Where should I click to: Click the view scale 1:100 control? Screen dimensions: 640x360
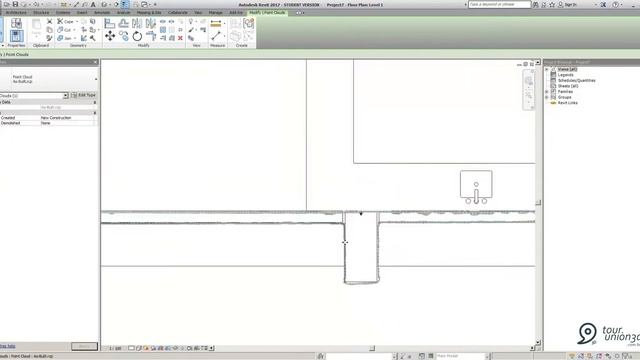coord(116,348)
